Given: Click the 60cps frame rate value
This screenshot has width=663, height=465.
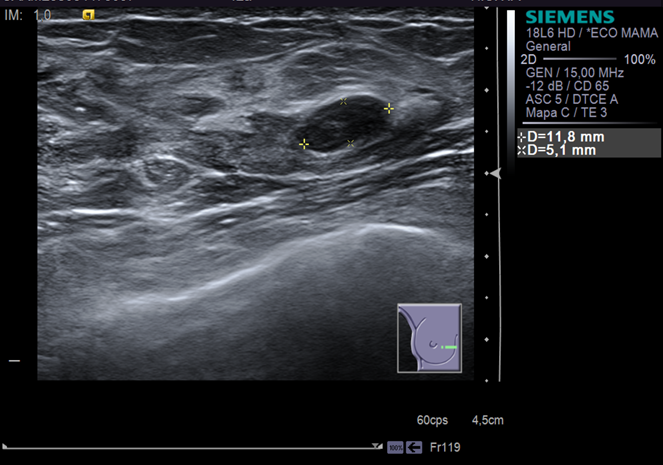Looking at the screenshot, I should [x=432, y=420].
